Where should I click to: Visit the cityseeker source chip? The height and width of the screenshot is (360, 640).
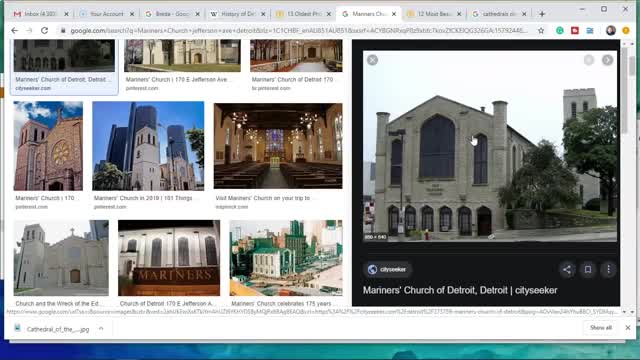click(x=387, y=269)
